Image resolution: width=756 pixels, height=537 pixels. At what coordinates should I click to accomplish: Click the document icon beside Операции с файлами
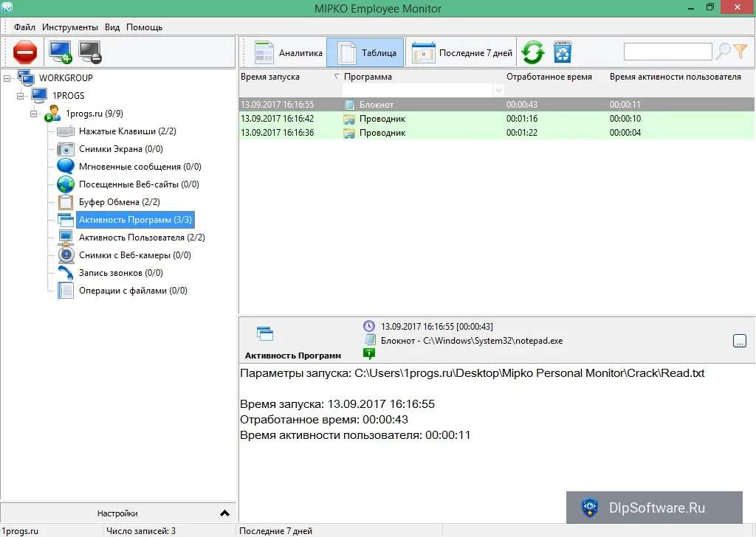tap(66, 291)
